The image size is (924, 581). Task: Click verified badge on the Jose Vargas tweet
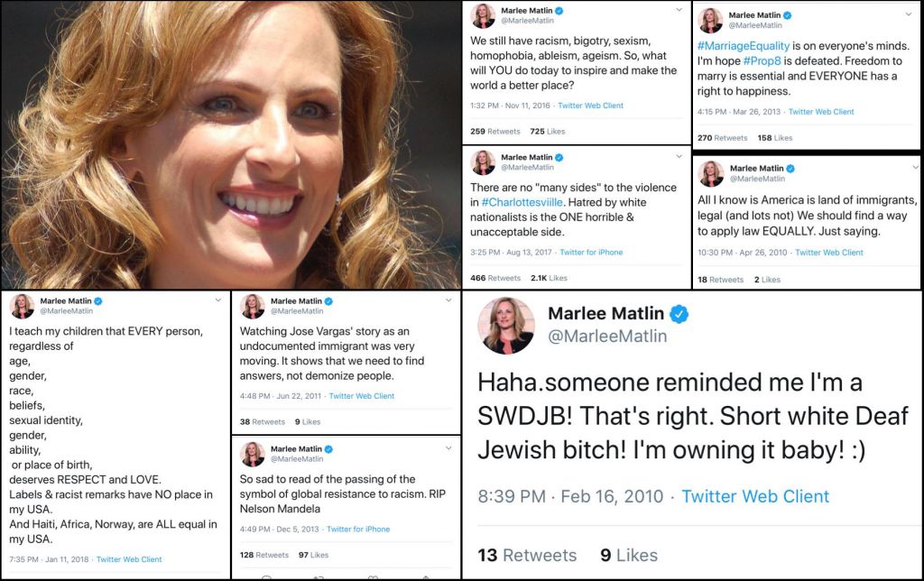[328, 301]
